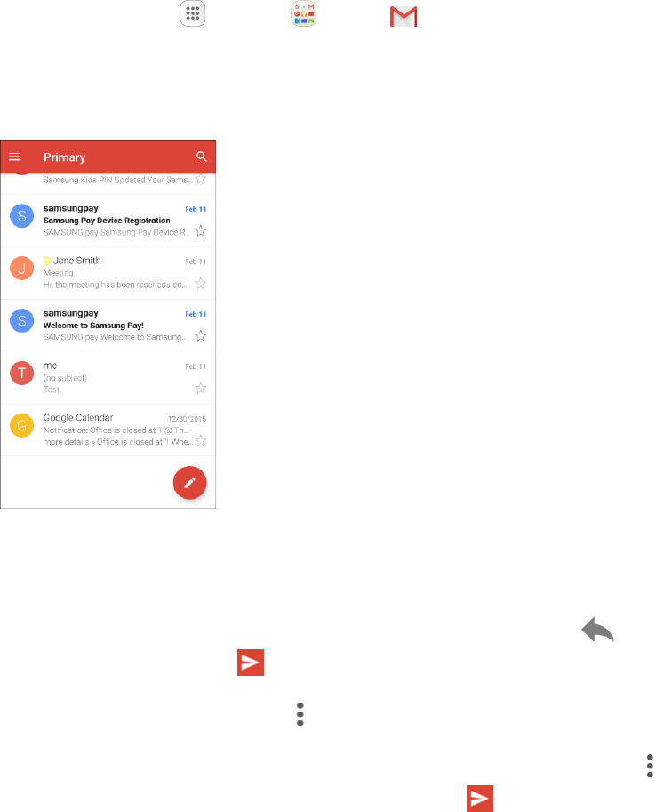
Task: Star the (no subject) Test email
Action: (201, 389)
